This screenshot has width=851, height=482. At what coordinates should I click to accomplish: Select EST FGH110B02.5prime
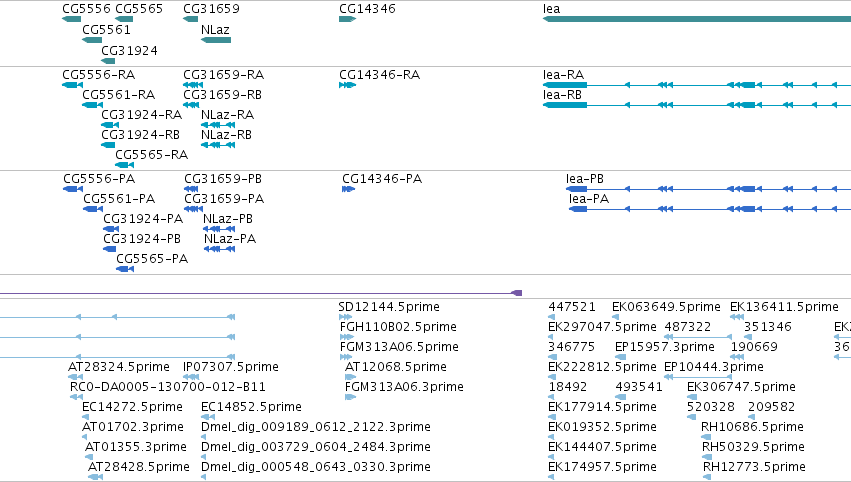point(398,327)
